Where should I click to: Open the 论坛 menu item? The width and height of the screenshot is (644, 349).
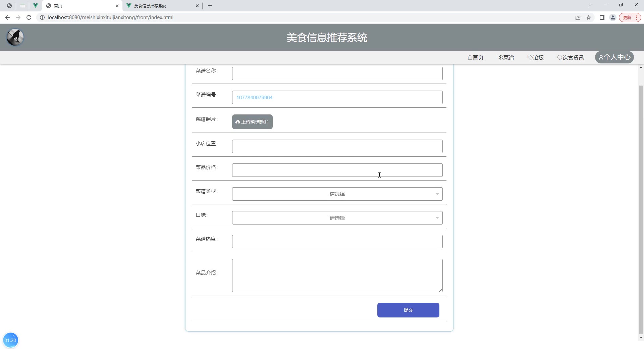click(x=535, y=57)
